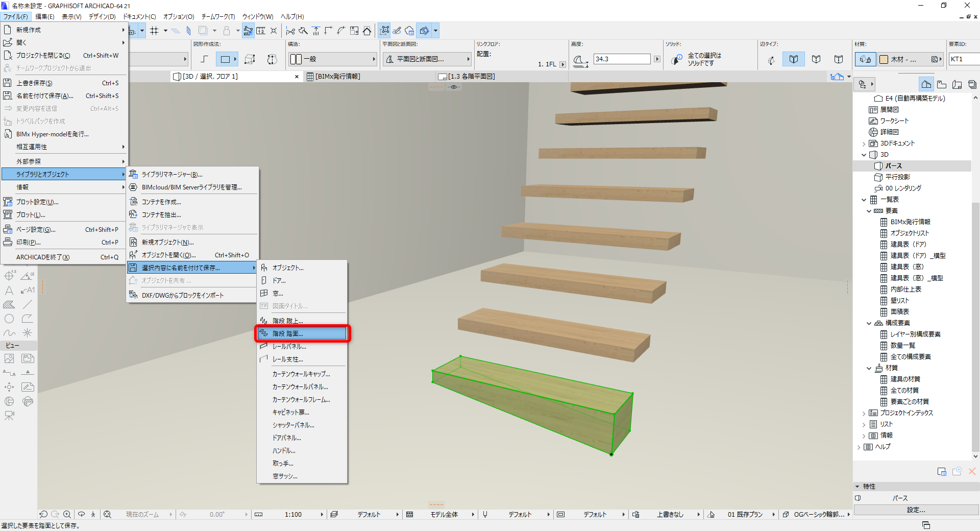The image size is (980, 531).
Task: Select the Camera tool in toolbox
Action: [x=9, y=416]
